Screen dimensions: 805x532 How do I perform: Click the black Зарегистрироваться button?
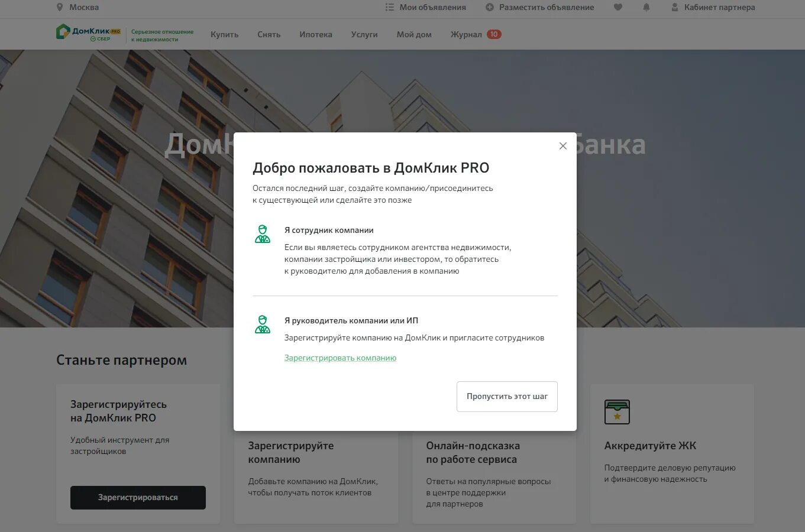[x=138, y=498]
